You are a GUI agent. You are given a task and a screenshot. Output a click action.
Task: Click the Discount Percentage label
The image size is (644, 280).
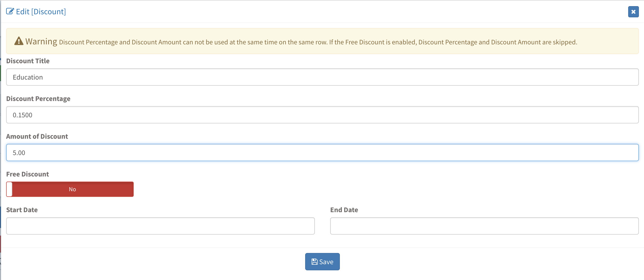pyautogui.click(x=38, y=99)
